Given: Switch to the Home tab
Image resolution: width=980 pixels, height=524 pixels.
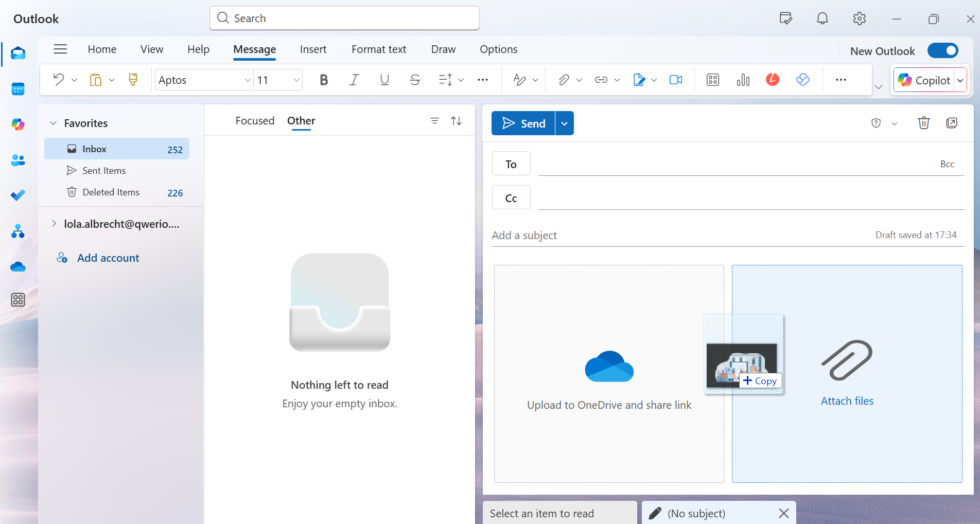Looking at the screenshot, I should pyautogui.click(x=102, y=49).
